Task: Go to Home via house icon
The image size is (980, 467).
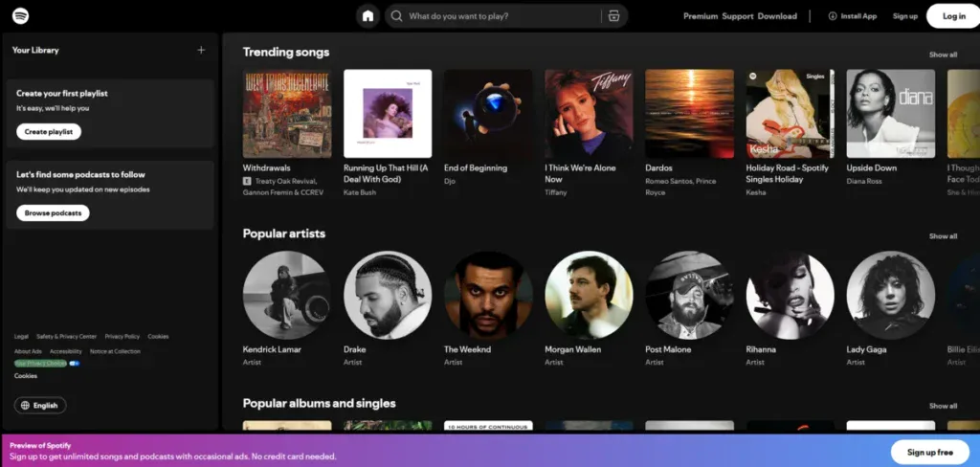Action: [368, 16]
